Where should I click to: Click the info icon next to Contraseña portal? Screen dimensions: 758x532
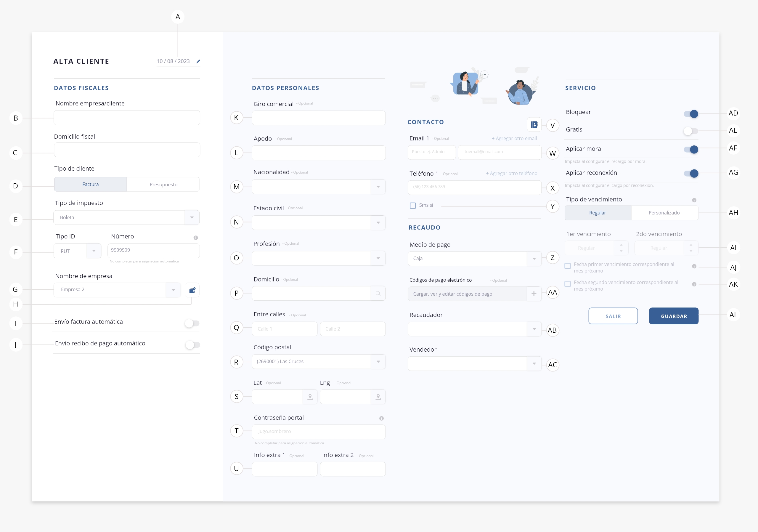coord(381,418)
